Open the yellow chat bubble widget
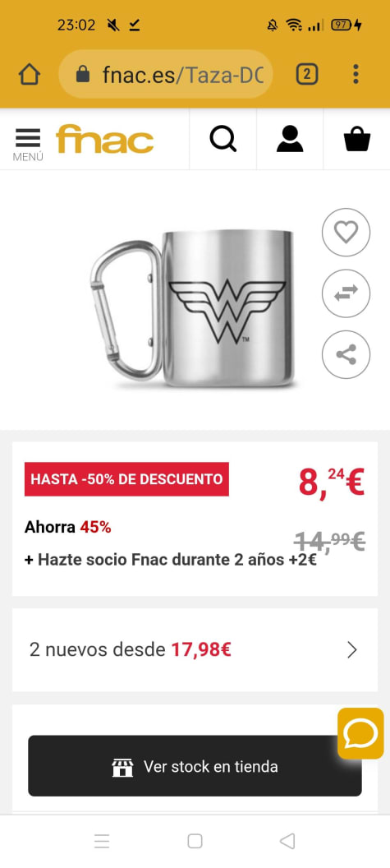This screenshot has height=868, width=390. coord(360,733)
